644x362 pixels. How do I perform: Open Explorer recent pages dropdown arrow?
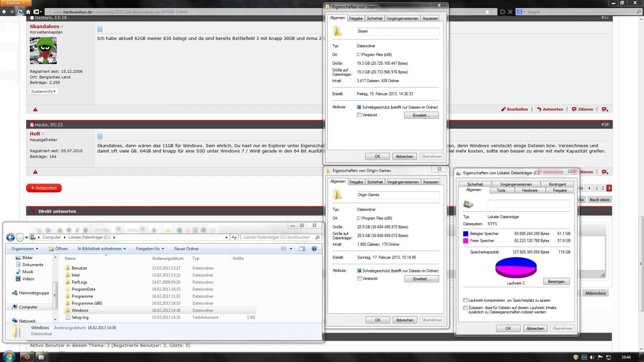pos(27,237)
